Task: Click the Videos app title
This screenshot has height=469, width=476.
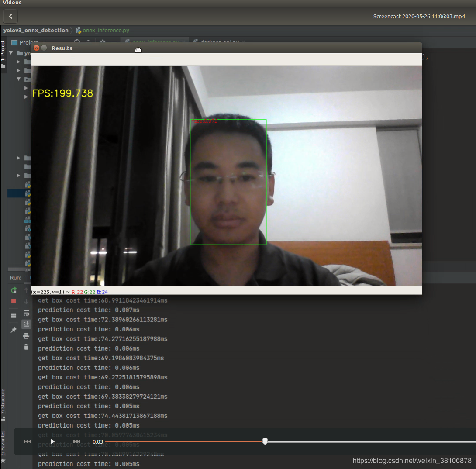Action: (12, 3)
